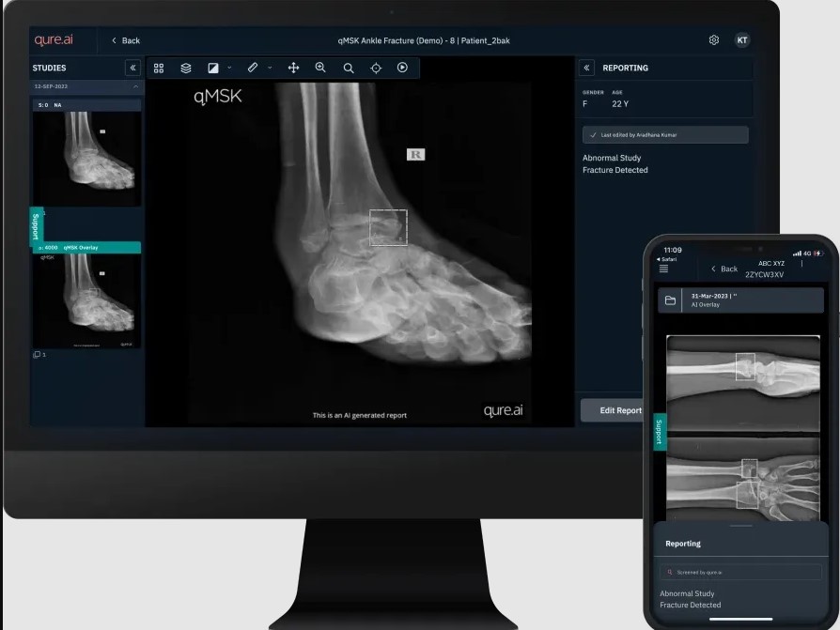This screenshot has width=840, height=630.
Task: Activate the crosshair target tool
Action: point(376,68)
